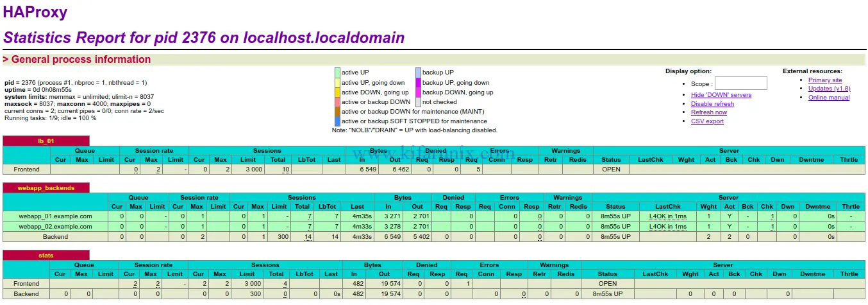Click Statistics Report for pid 2376 heading

[x=204, y=38]
